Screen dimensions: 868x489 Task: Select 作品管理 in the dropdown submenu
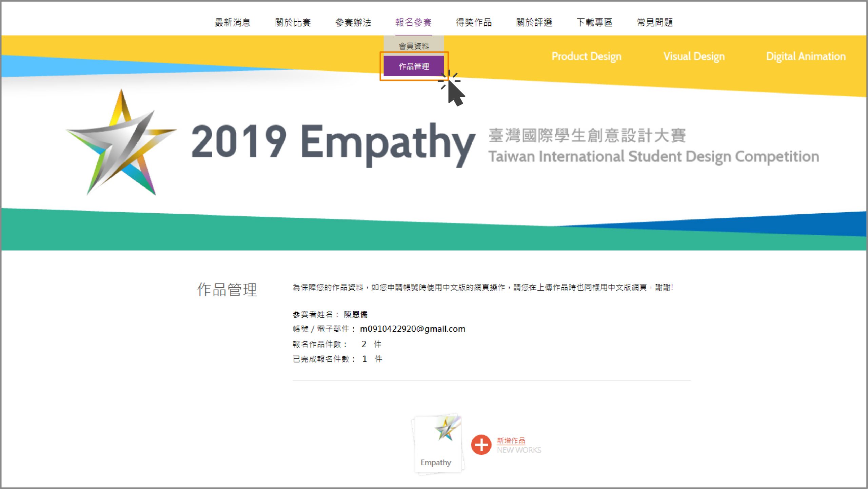pos(414,66)
